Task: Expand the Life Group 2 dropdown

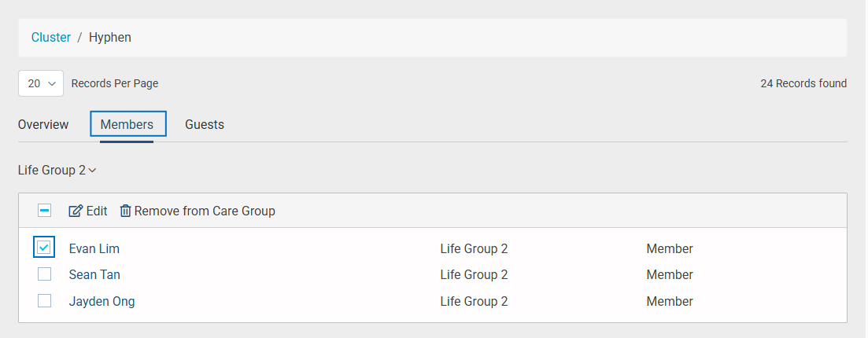Action: (57, 170)
